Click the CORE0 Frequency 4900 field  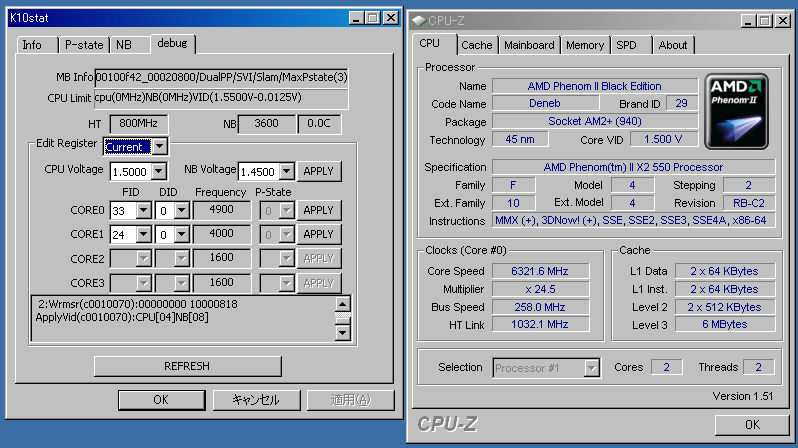221,210
